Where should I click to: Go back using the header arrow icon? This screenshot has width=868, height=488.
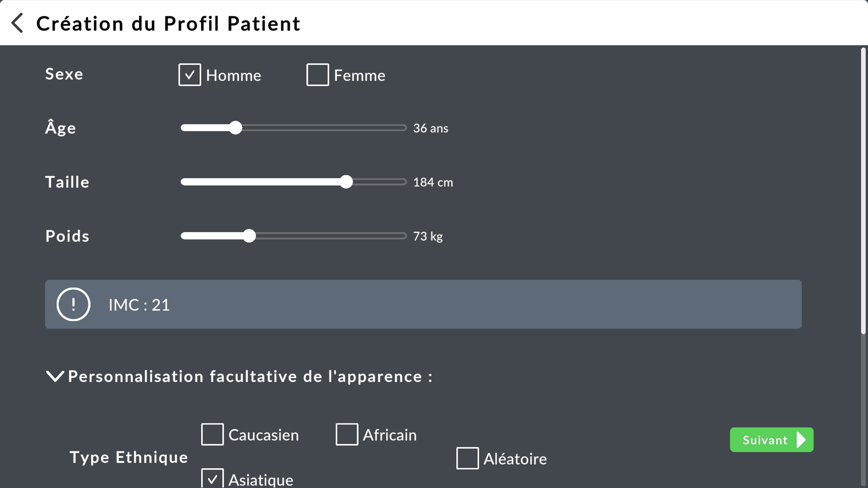(x=17, y=23)
